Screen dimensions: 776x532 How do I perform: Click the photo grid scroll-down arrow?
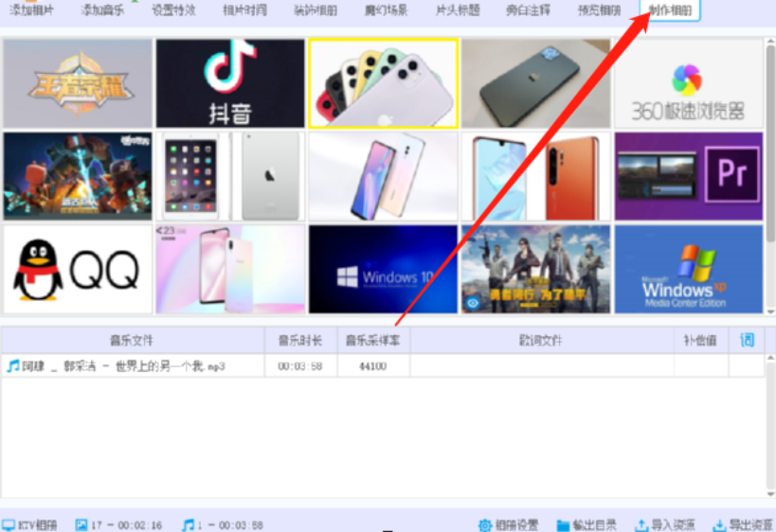(x=770, y=311)
